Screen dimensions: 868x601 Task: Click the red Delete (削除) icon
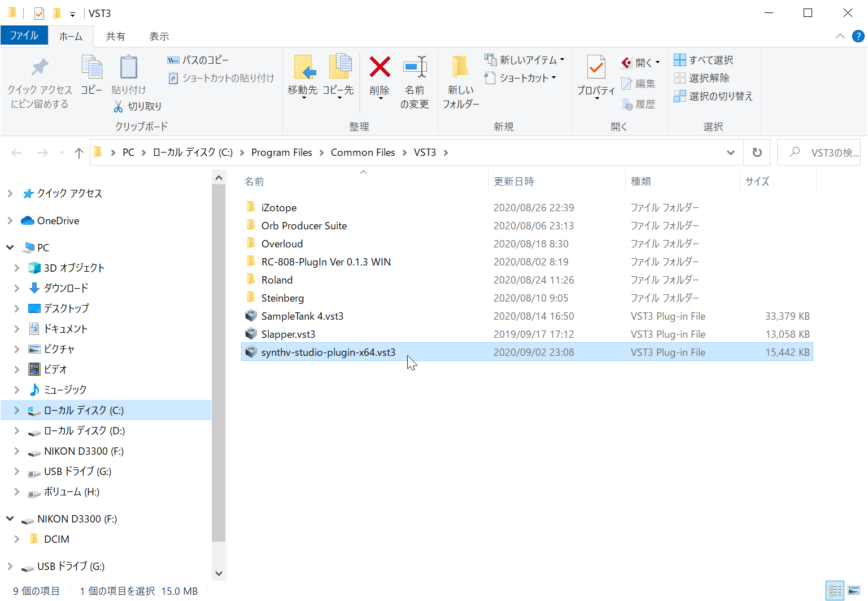380,67
